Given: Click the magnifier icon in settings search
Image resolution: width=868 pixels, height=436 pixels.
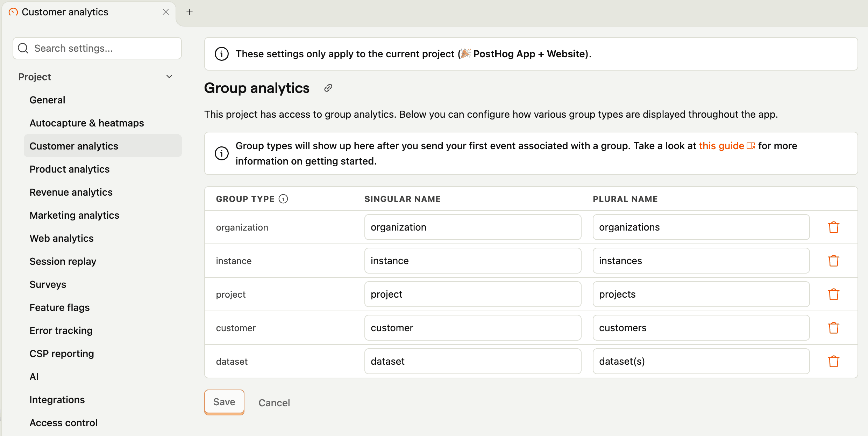Looking at the screenshot, I should (x=23, y=48).
